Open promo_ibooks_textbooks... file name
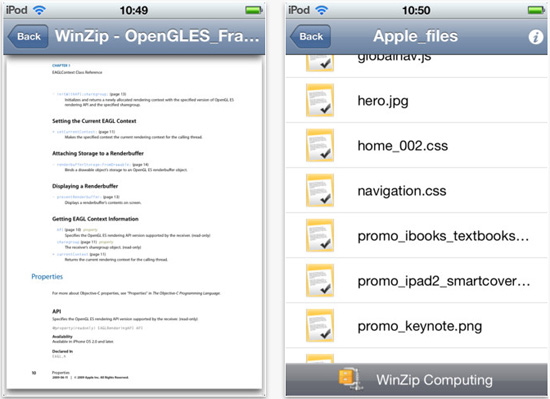This screenshot has width=550, height=399. tap(443, 236)
